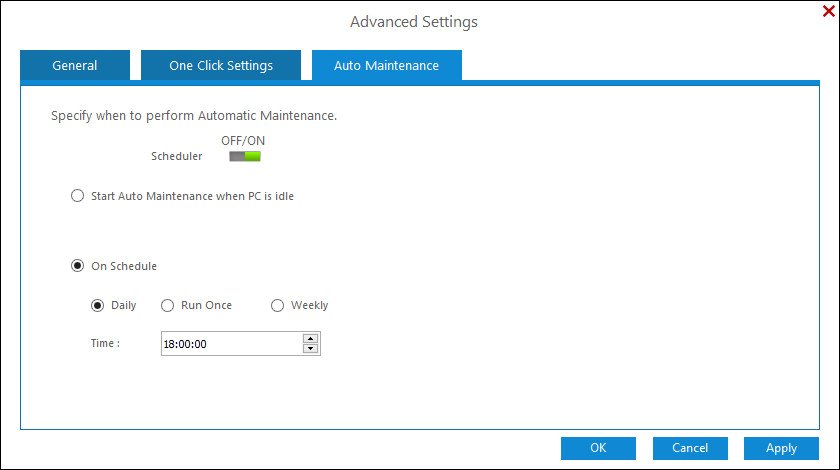This screenshot has width=840, height=470.
Task: Close the Advanced Settings dialog
Action: [x=828, y=11]
